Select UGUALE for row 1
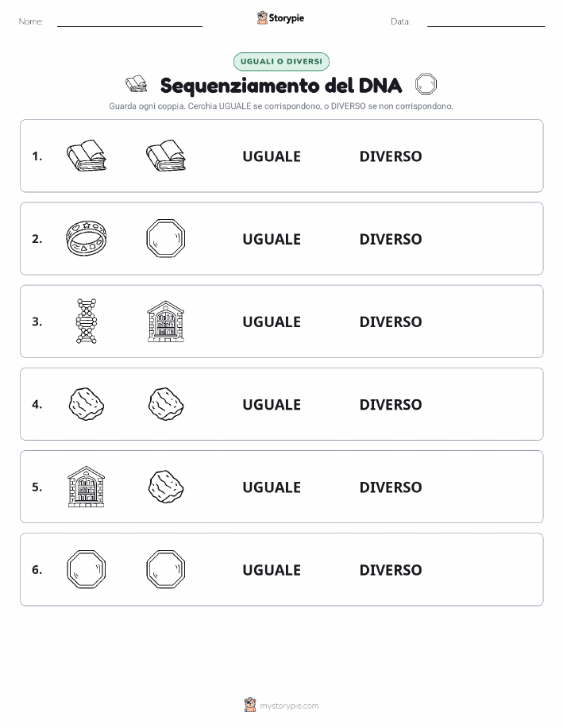The height and width of the screenshot is (728, 563). point(272,156)
